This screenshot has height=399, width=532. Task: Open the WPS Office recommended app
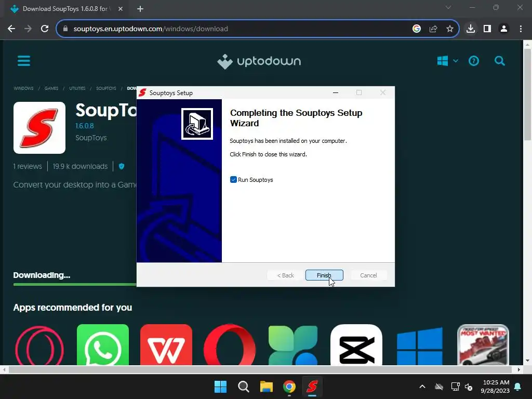tap(166, 345)
